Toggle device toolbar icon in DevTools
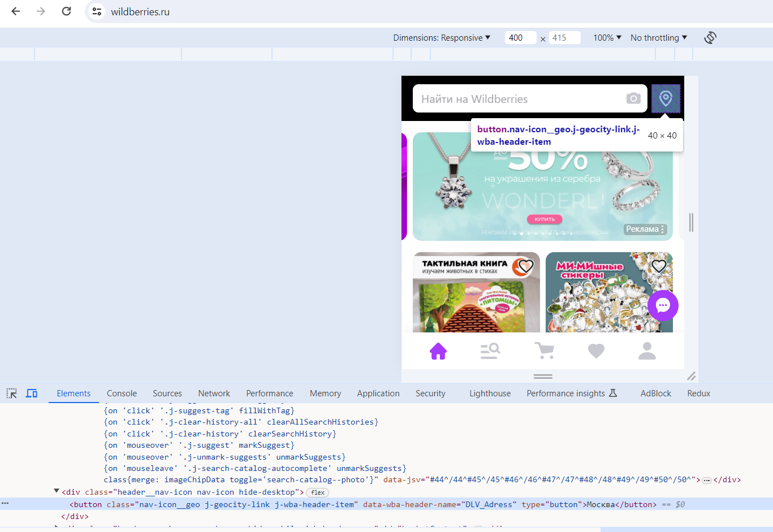This screenshot has height=532, width=773. tap(32, 393)
